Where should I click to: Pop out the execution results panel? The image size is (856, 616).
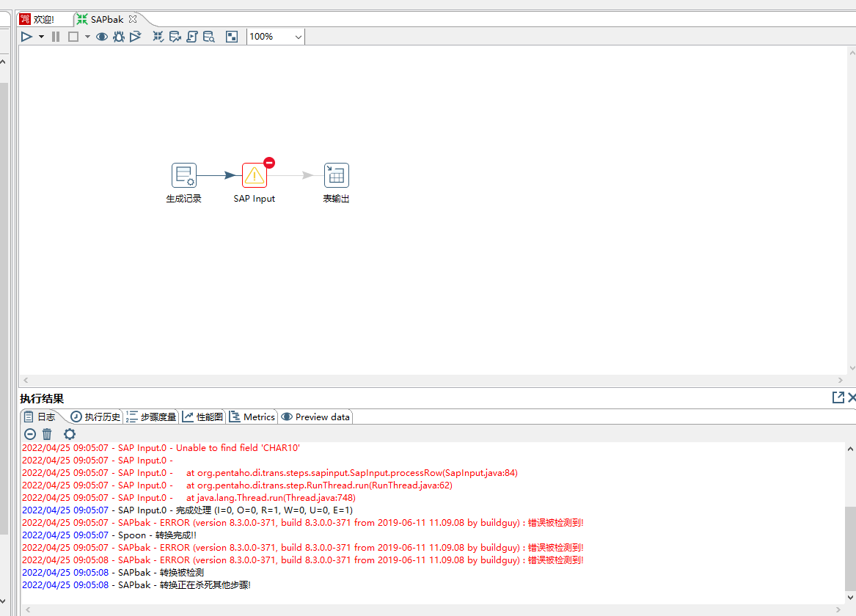point(838,397)
